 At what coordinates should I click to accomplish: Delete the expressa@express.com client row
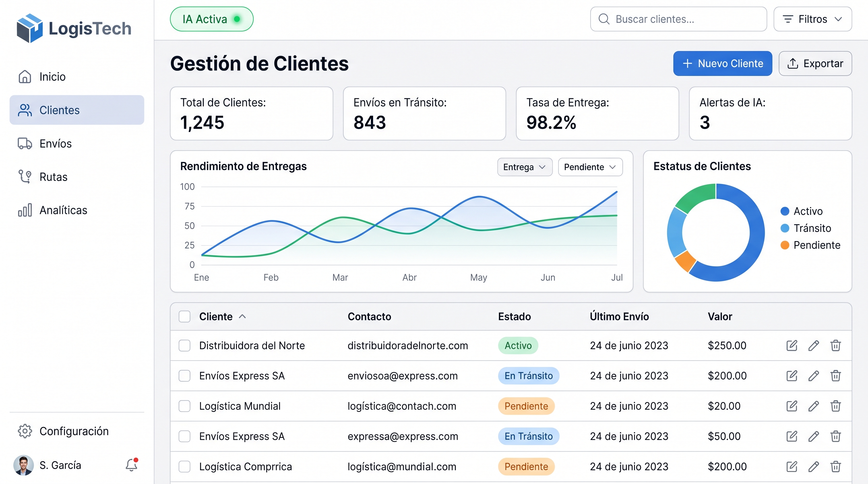point(835,436)
